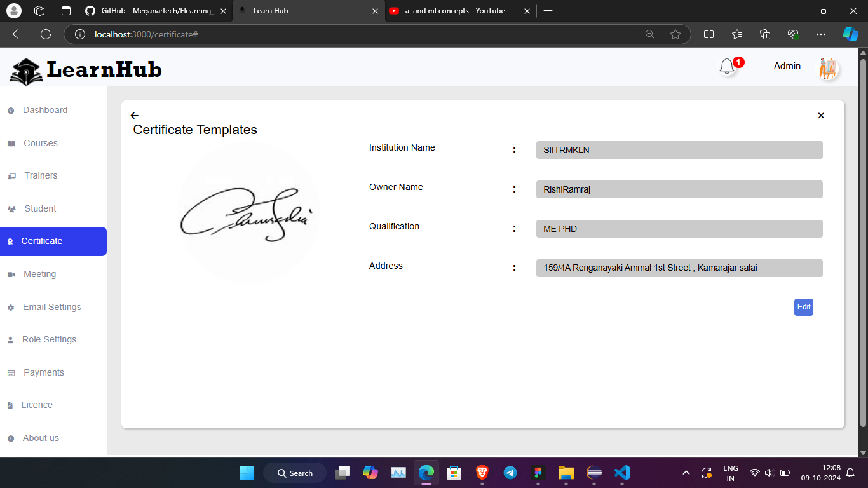
Task: Click the Edit button
Action: (803, 307)
